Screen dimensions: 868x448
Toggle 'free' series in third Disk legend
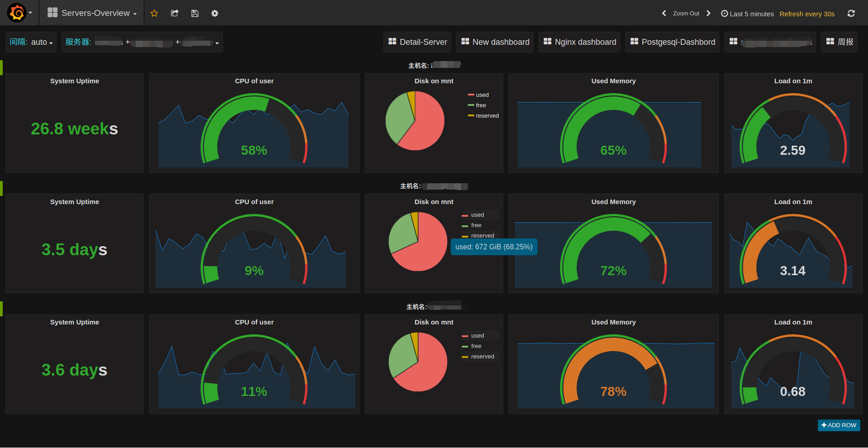pos(476,346)
